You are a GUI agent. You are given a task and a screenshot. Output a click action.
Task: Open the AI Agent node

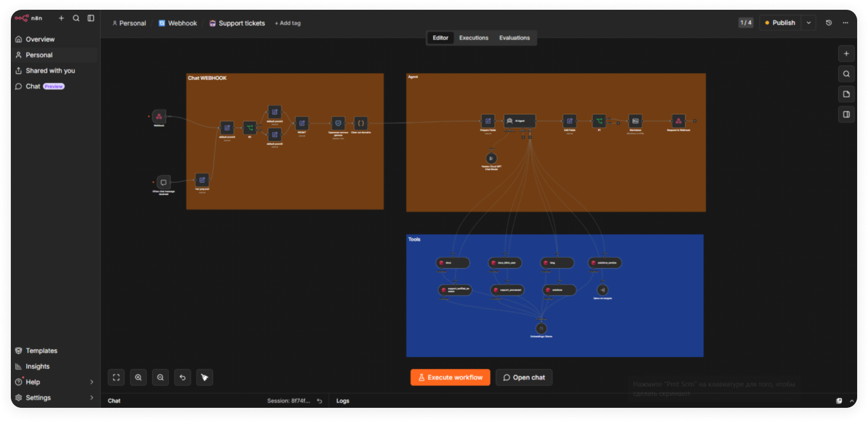[520, 121]
